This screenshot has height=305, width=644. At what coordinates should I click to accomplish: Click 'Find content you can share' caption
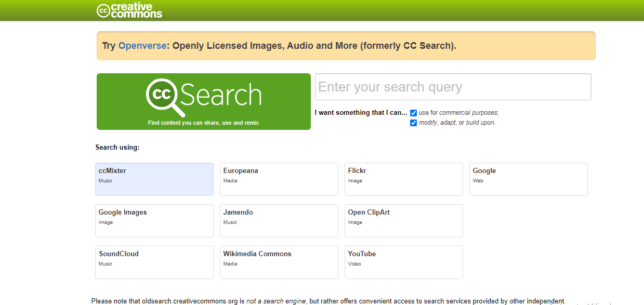click(204, 123)
